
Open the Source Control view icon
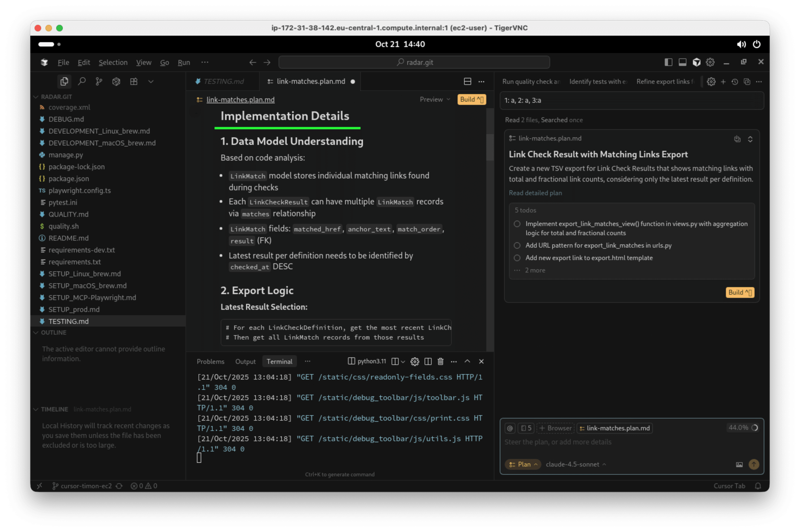pos(99,81)
